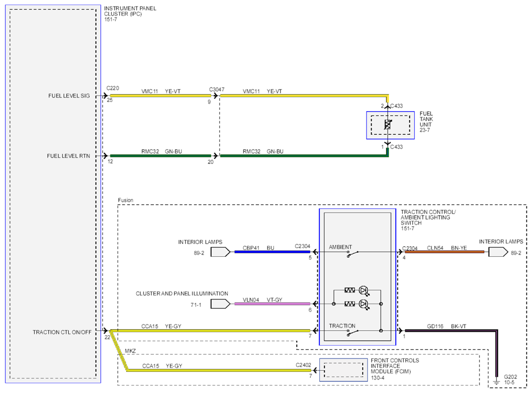
Task: Select the lower LED illumination symbol
Action: [364, 305]
